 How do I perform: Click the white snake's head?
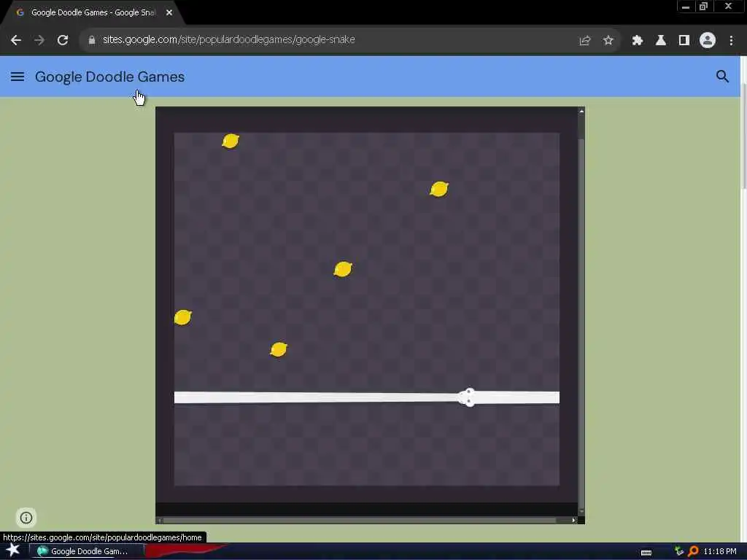tap(468, 397)
